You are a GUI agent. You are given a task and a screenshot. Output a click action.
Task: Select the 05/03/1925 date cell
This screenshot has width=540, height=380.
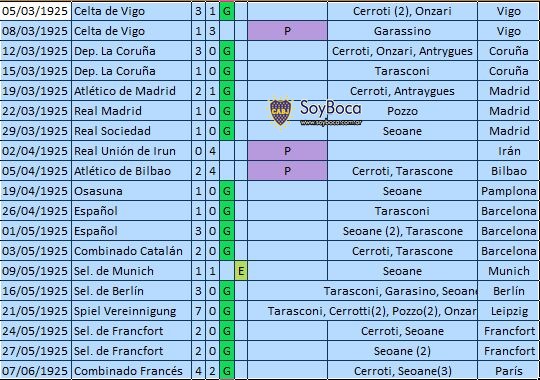click(x=36, y=11)
